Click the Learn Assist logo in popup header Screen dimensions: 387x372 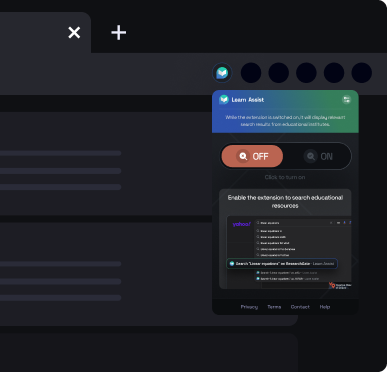tap(224, 99)
